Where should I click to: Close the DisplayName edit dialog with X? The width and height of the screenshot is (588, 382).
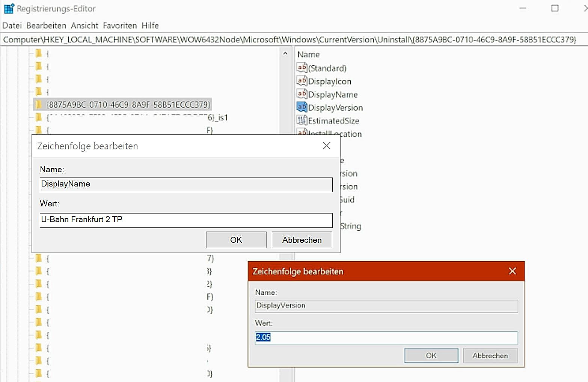point(327,146)
